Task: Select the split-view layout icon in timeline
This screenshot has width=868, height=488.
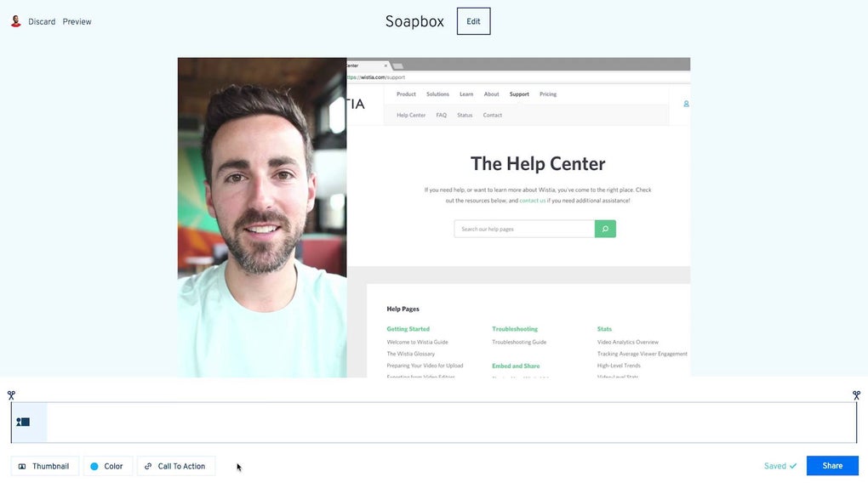Action: click(23, 423)
